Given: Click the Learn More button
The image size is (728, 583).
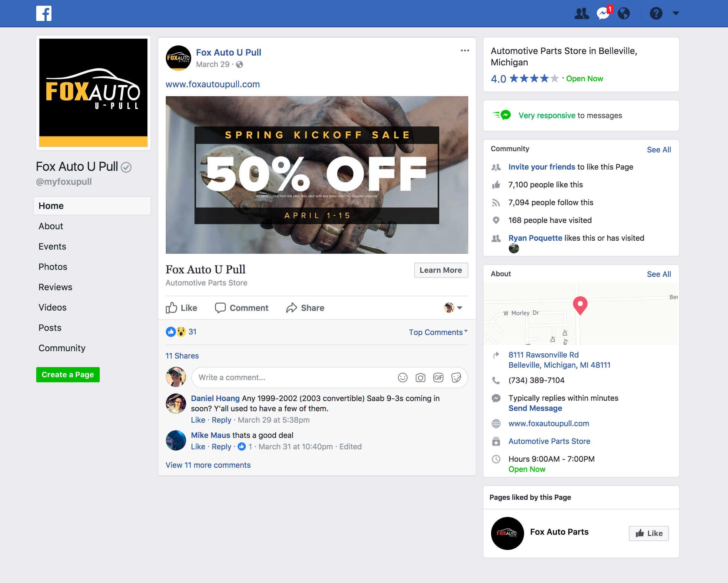Looking at the screenshot, I should [441, 270].
